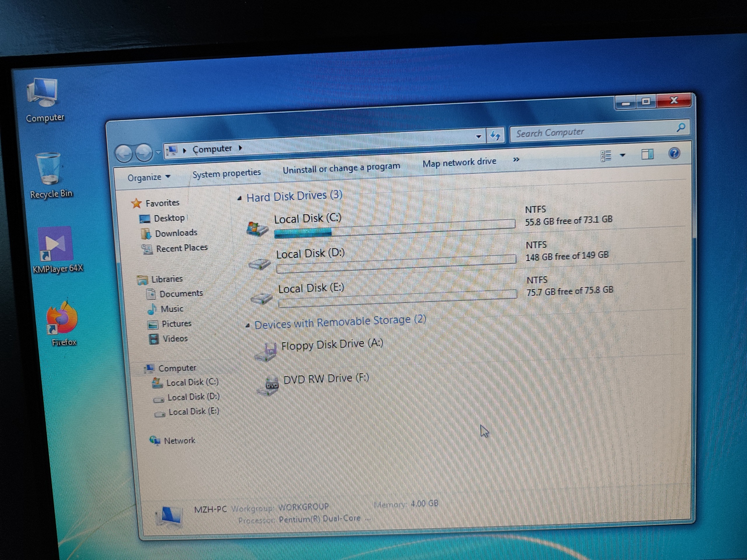This screenshot has width=747, height=560.
Task: Collapse Devices with Removable Storage group
Action: click(x=247, y=326)
